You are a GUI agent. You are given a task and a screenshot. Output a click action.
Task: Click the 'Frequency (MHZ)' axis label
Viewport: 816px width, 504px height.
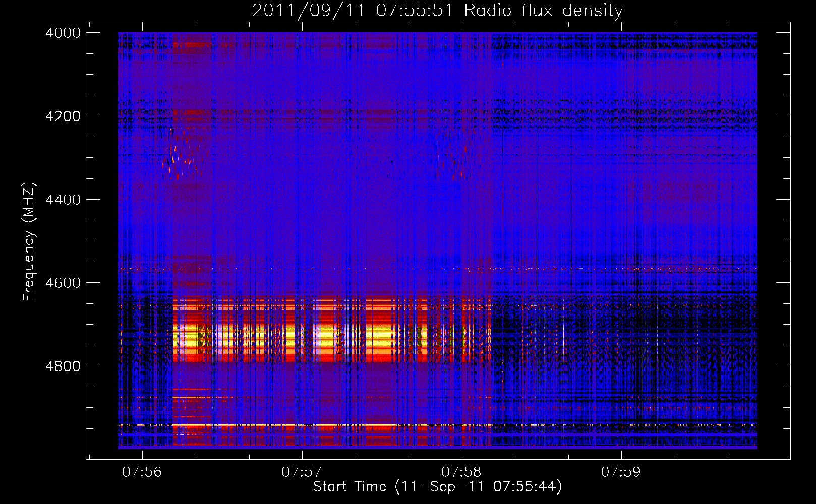(x=29, y=242)
